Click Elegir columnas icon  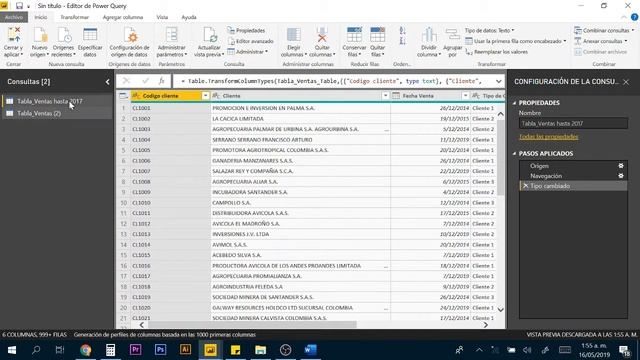(293, 35)
